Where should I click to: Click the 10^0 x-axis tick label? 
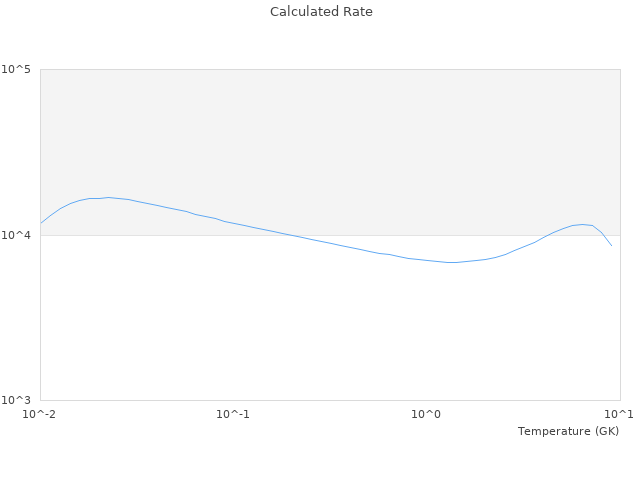pos(427,414)
